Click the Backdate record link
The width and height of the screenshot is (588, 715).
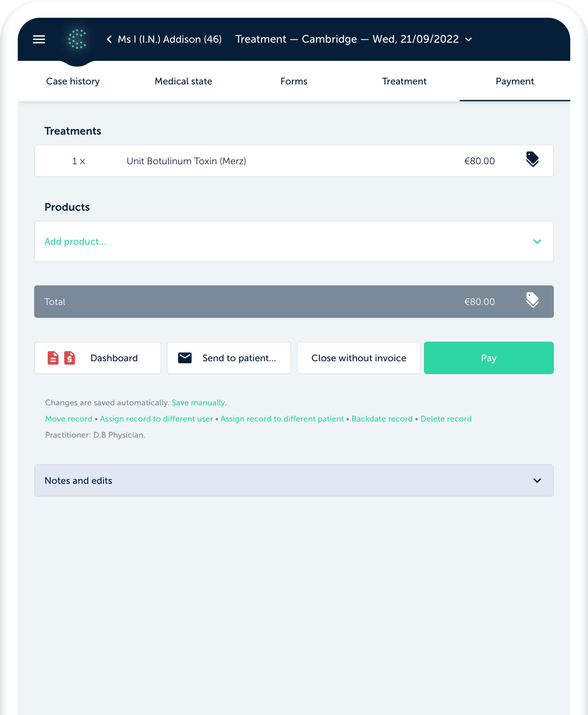382,419
